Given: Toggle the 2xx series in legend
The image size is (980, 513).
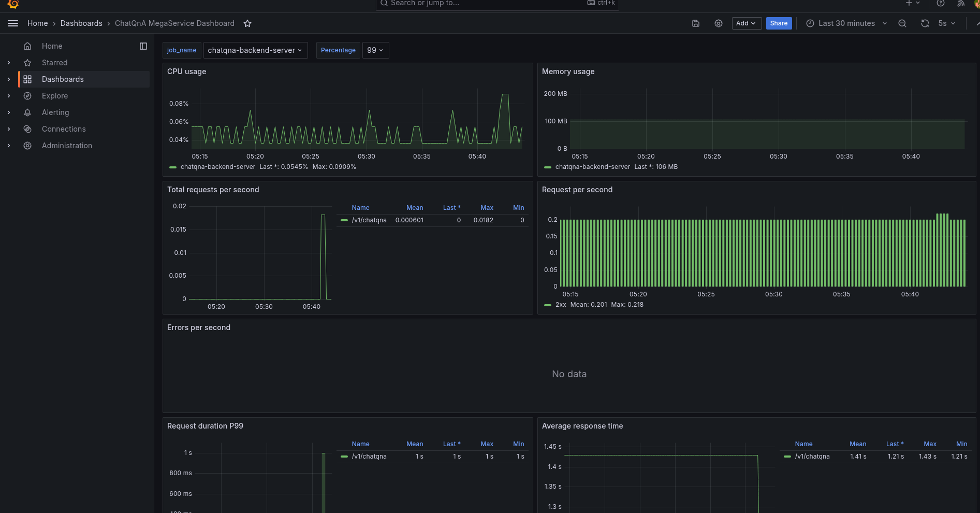Looking at the screenshot, I should pyautogui.click(x=561, y=305).
